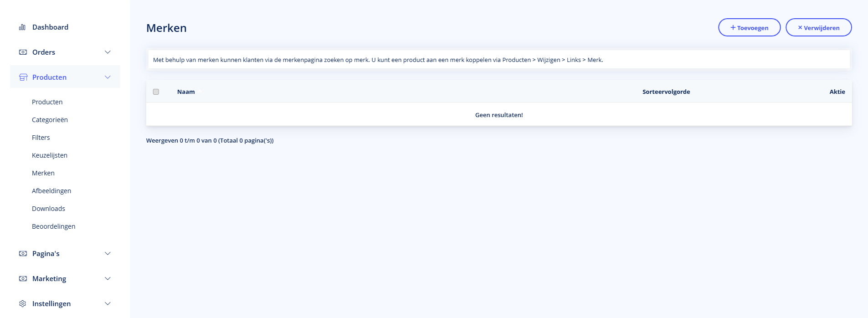Click the Instellingen gear icon
The width and height of the screenshot is (868, 318).
click(x=23, y=304)
